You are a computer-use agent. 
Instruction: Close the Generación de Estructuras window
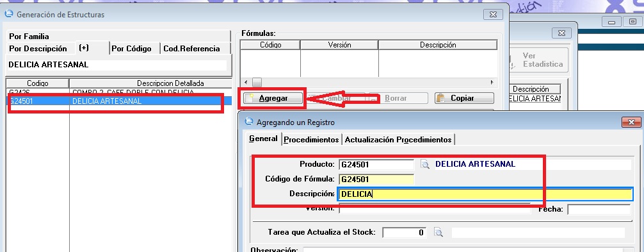[494, 14]
